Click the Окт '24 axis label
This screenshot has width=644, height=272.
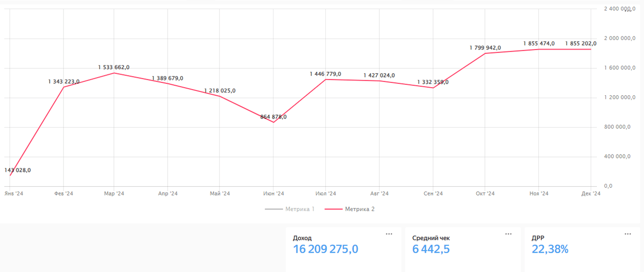[x=485, y=194]
